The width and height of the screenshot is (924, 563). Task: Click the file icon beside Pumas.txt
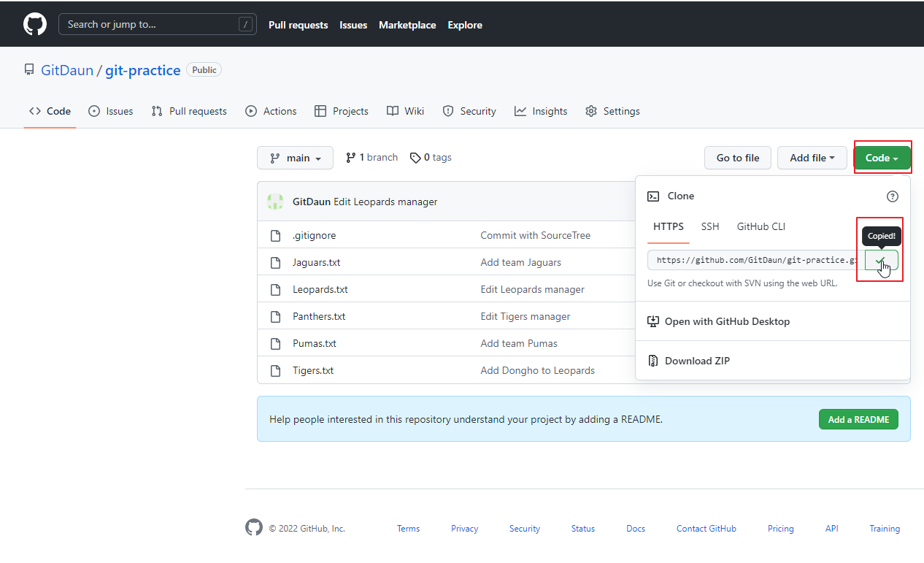(275, 343)
